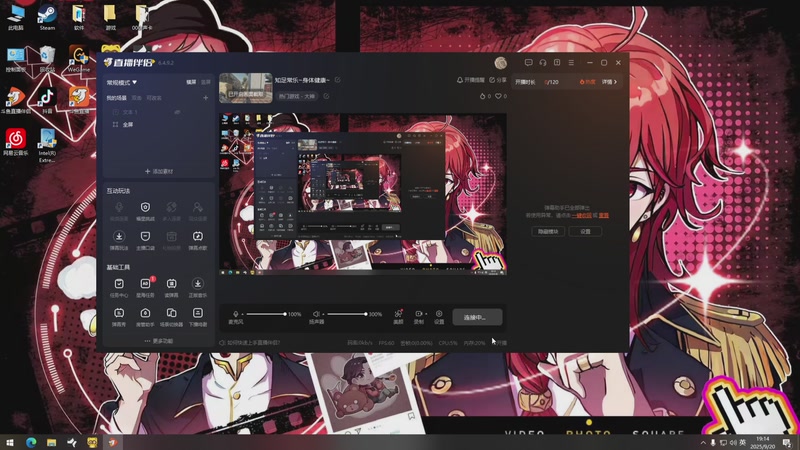
Task: Click speaker volume slider handle
Action: pos(366,314)
